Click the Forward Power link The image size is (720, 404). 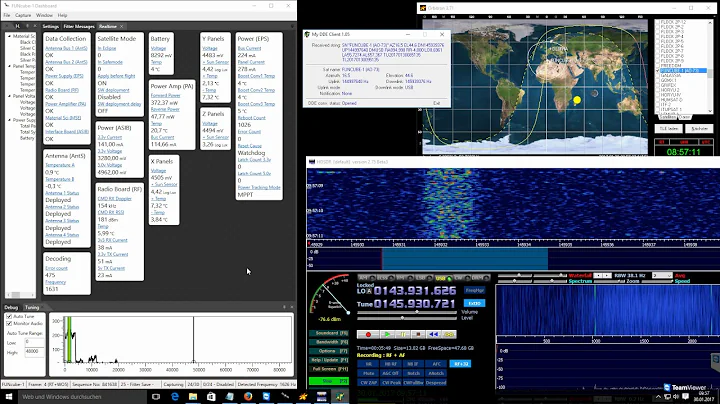pos(165,95)
